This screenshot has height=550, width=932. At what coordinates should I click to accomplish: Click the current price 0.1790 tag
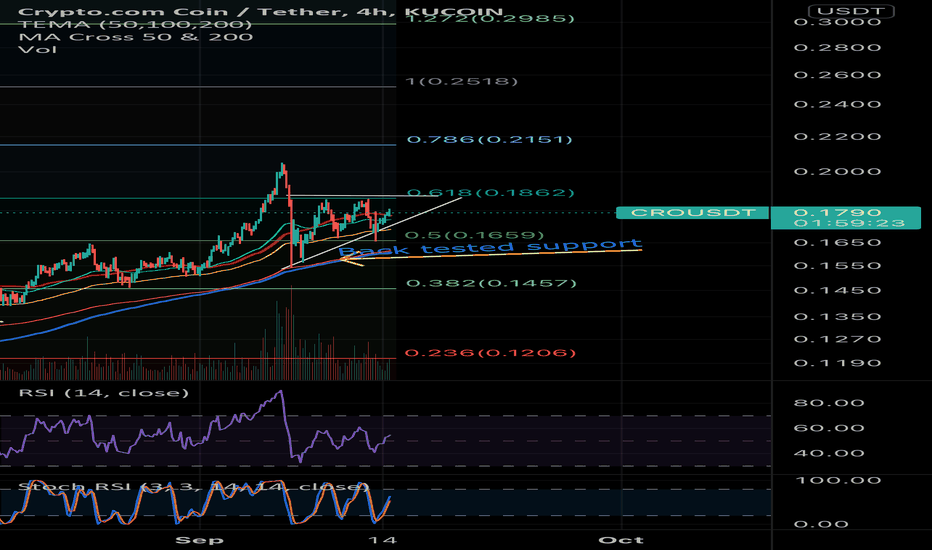(837, 212)
